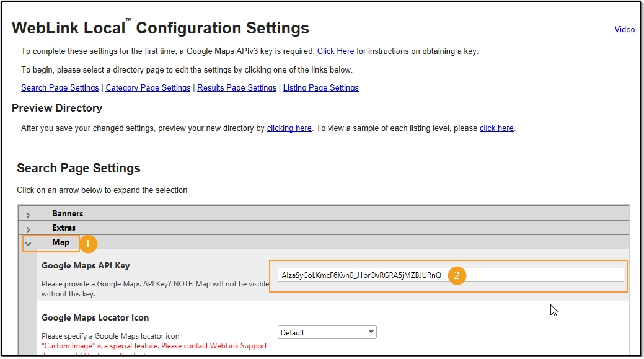This screenshot has height=359, width=644.
Task: Open Category Page Settings
Action: [148, 87]
